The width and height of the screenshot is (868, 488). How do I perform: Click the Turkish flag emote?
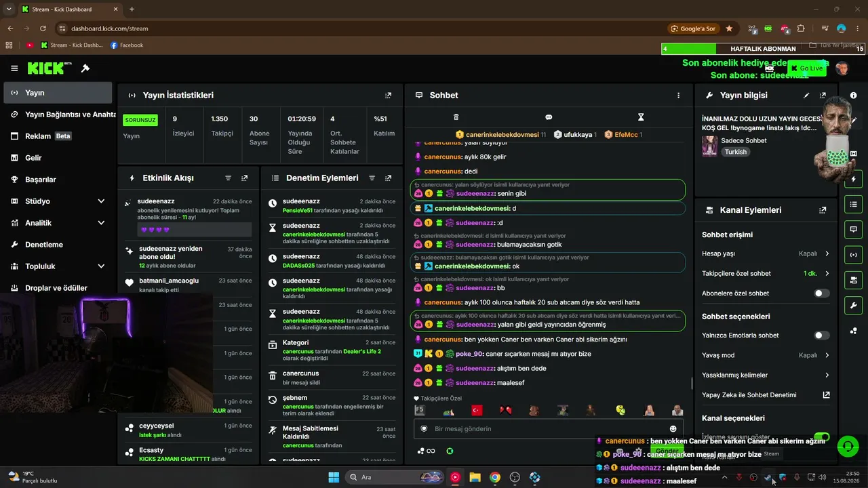(476, 411)
